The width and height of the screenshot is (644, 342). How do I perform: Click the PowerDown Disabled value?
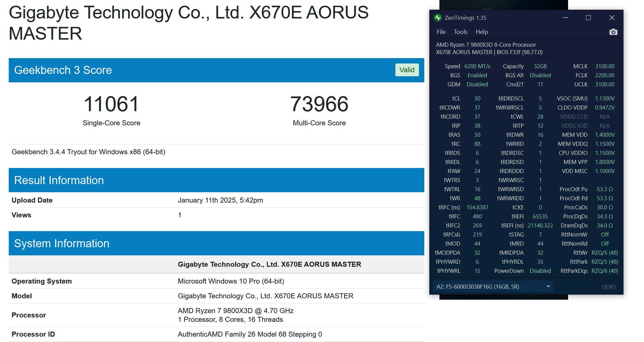point(540,271)
